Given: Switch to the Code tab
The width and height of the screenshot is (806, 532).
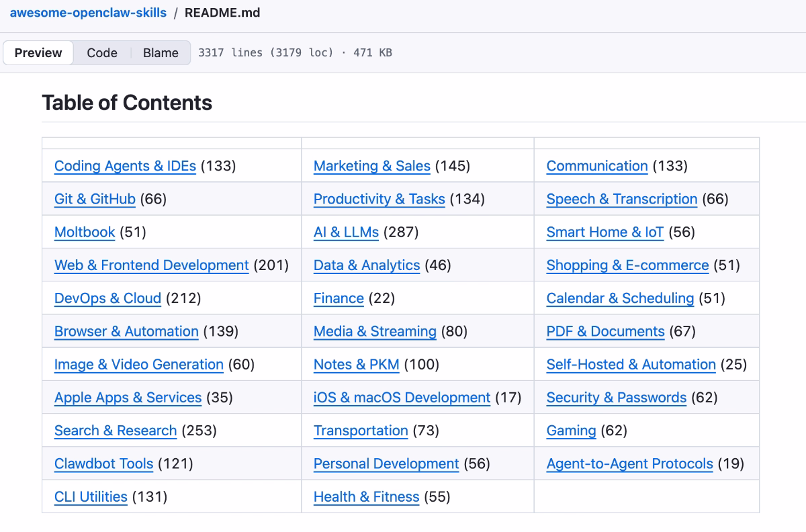Looking at the screenshot, I should click(x=101, y=52).
